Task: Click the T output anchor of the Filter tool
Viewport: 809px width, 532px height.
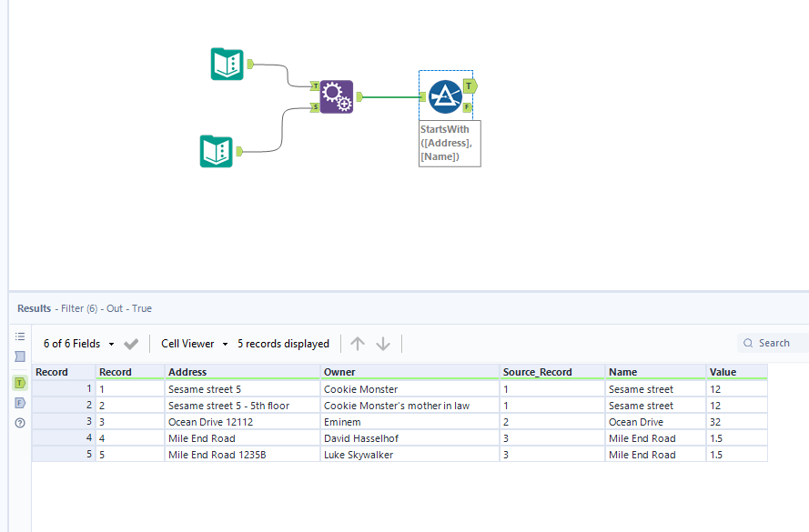Action: 469,85
